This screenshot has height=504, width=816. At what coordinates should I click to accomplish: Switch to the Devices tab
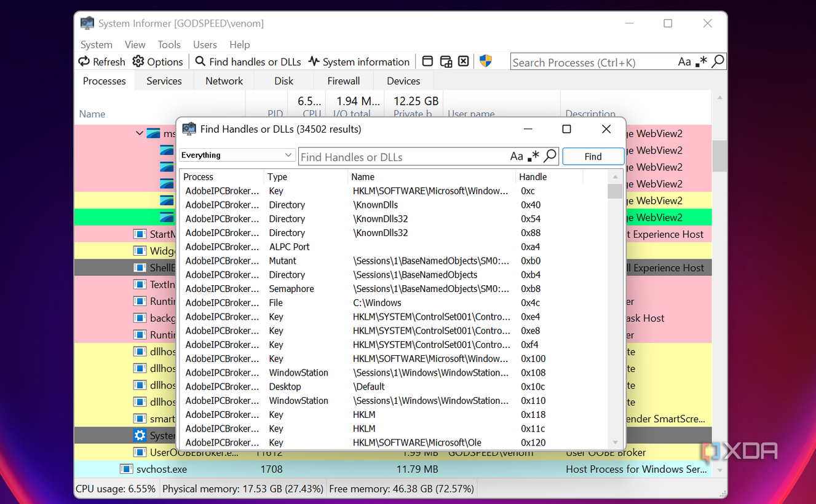[403, 81]
